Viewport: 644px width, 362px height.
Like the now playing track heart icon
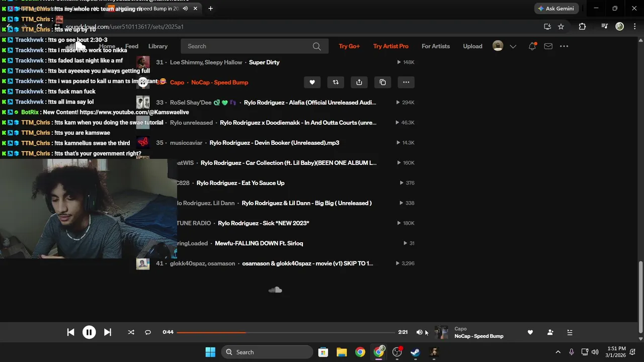(x=530, y=332)
